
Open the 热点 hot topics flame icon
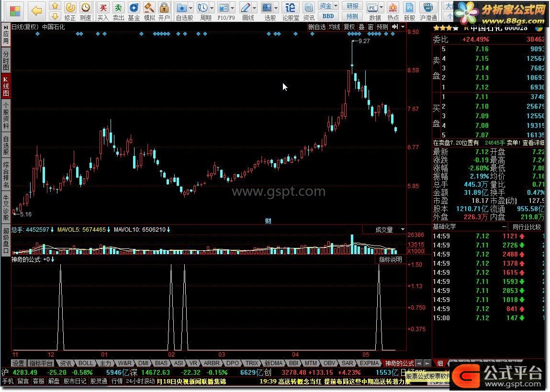coord(393,11)
